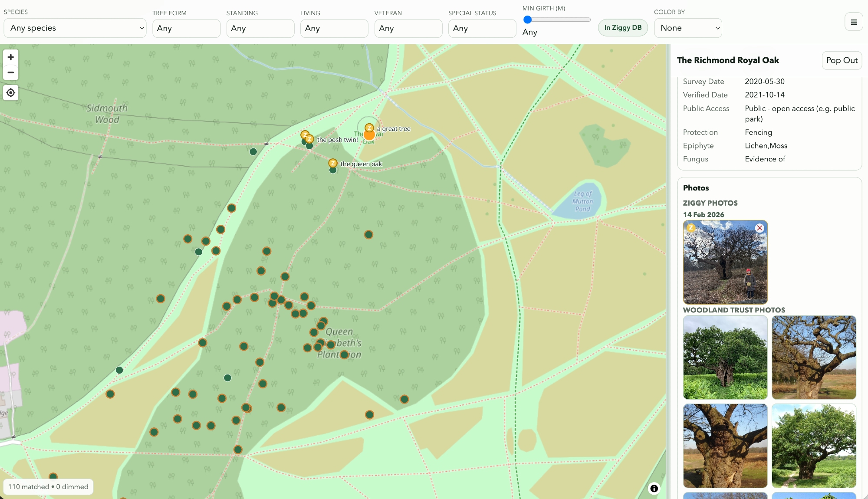Image resolution: width=868 pixels, height=499 pixels.
Task: Open the hamburger menu icon
Action: coord(854,22)
